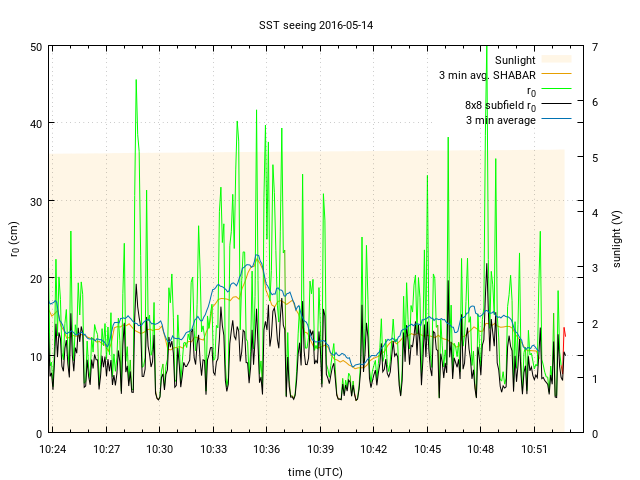This screenshot has height=480, width=640.
Task: Click the "Sunlight" legend text
Action: [x=515, y=60]
